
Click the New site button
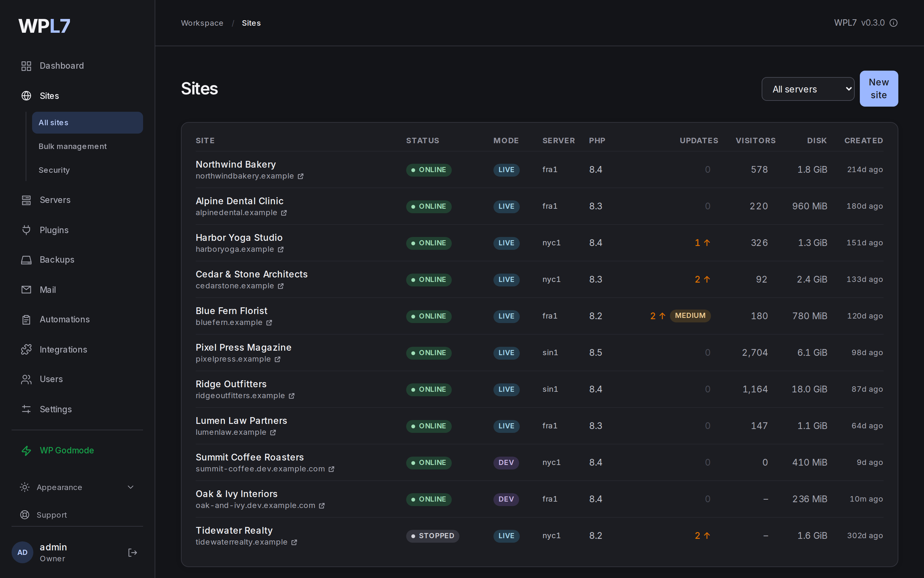click(x=878, y=89)
